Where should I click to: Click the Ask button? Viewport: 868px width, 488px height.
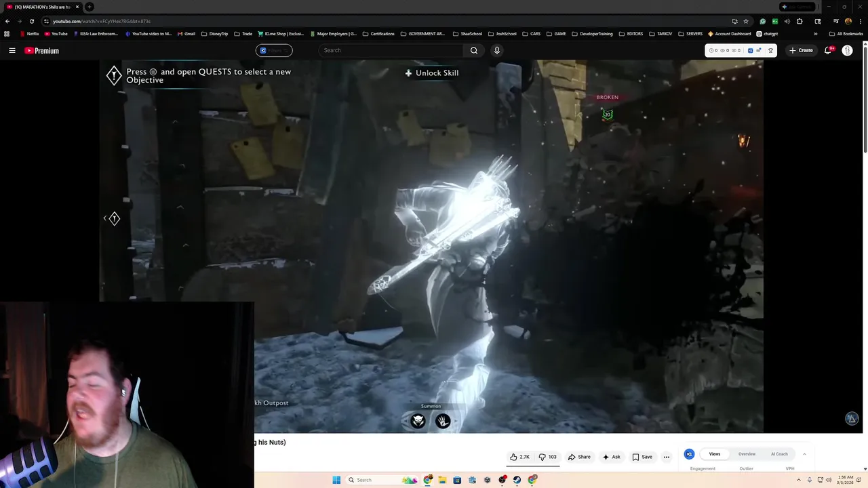tap(611, 457)
